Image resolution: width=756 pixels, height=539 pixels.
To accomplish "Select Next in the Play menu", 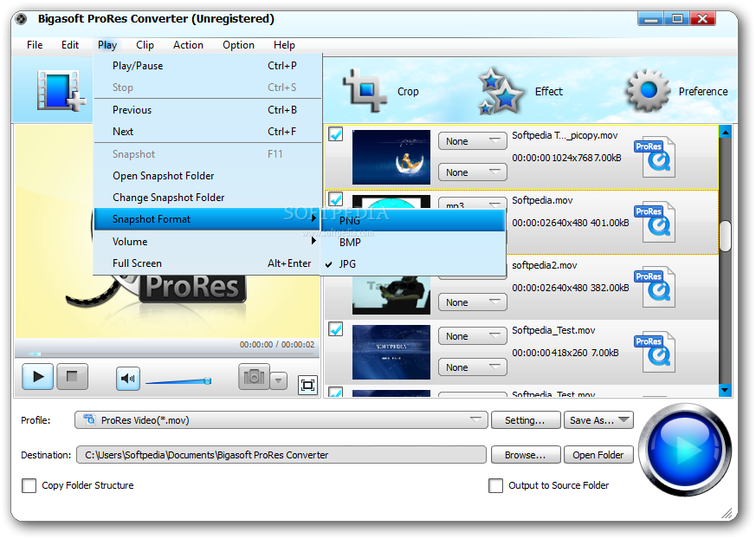I will coord(208,131).
